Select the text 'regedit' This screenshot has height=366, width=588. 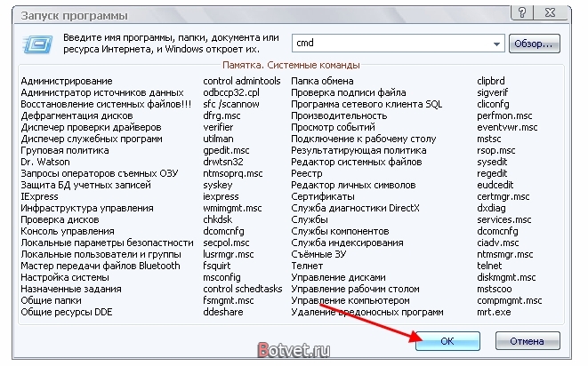pyautogui.click(x=492, y=173)
